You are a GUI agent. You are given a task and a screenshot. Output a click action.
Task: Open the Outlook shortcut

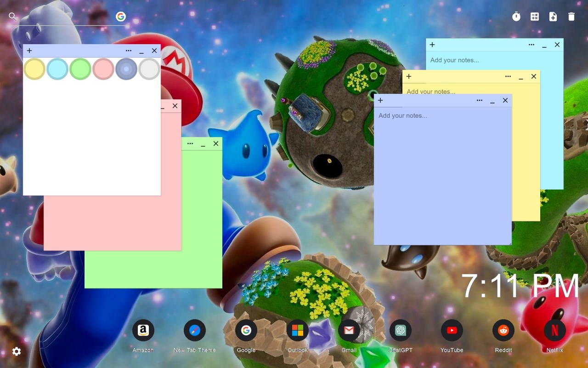coord(298,330)
